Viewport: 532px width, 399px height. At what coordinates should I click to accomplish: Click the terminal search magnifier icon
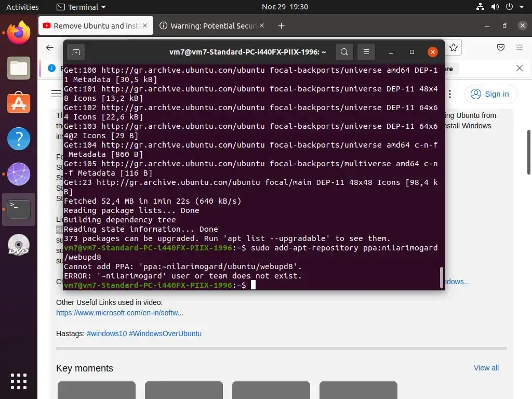344,52
